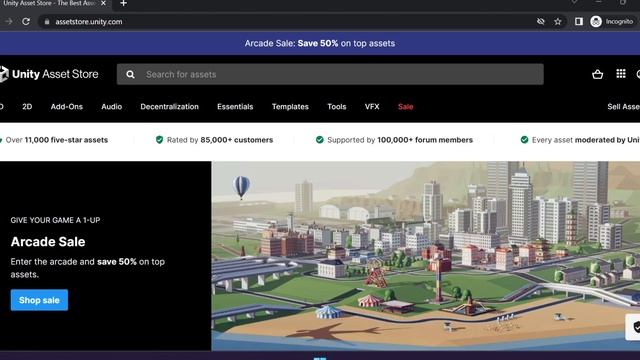Open the apps grid icon
This screenshot has width=640, height=360.
click(621, 74)
